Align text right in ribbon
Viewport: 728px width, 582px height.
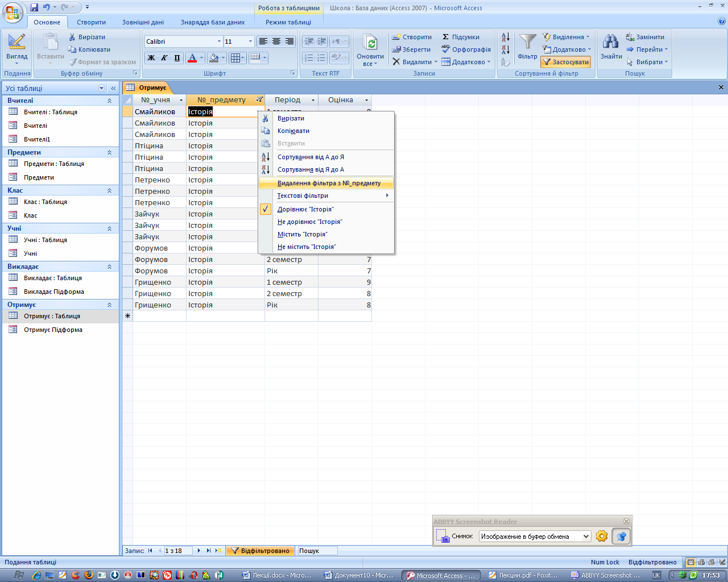point(289,41)
